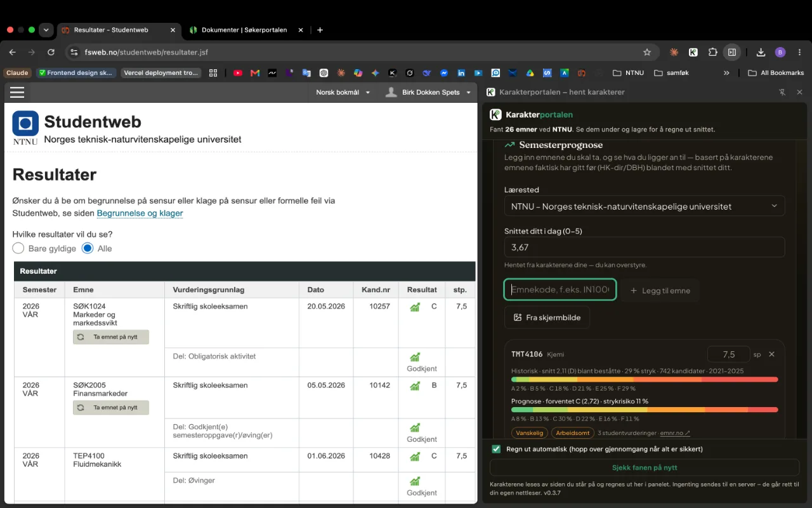Open the emnr.no link for TMT4106

pos(675,433)
